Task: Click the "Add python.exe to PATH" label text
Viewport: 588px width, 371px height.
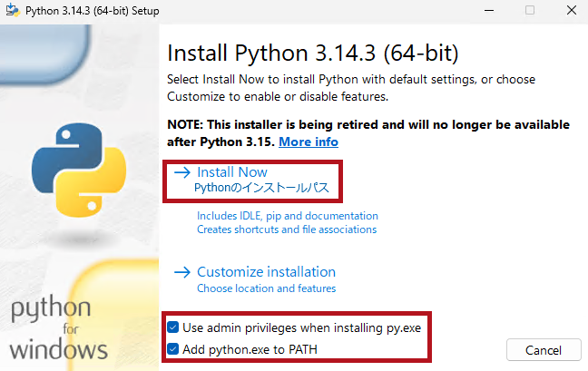Action: point(250,349)
